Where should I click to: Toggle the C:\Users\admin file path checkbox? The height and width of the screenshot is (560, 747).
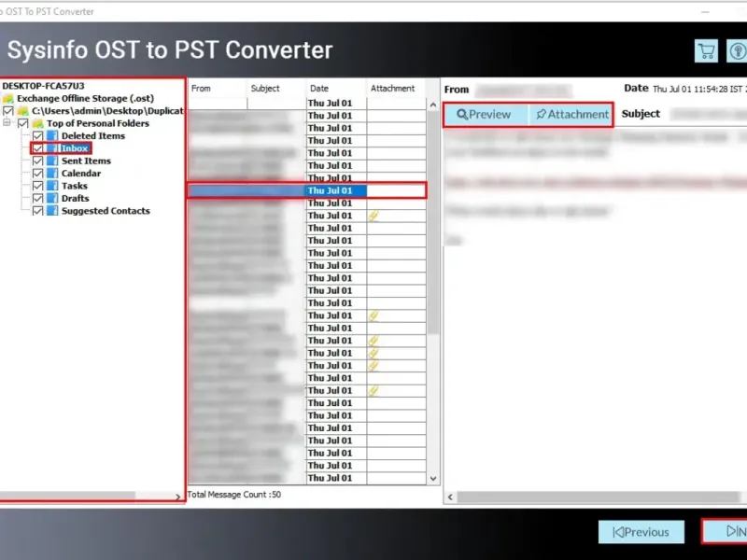tap(8, 111)
